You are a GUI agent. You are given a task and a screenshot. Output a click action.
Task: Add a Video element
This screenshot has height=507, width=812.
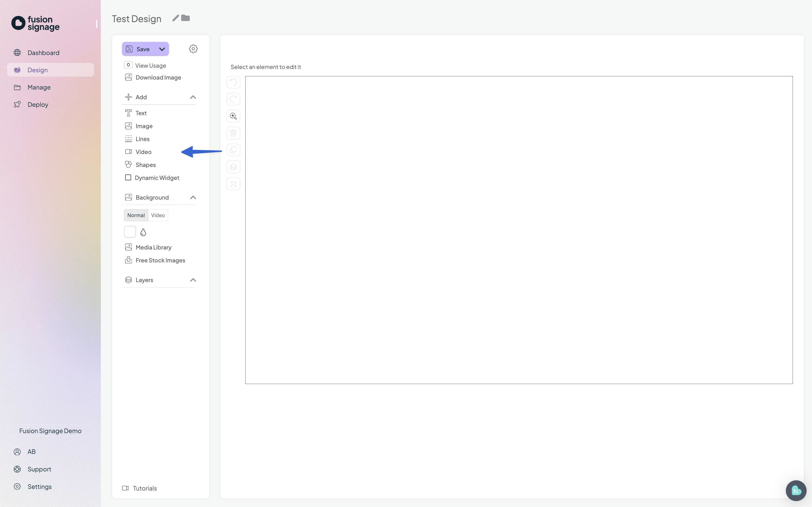tap(138, 152)
